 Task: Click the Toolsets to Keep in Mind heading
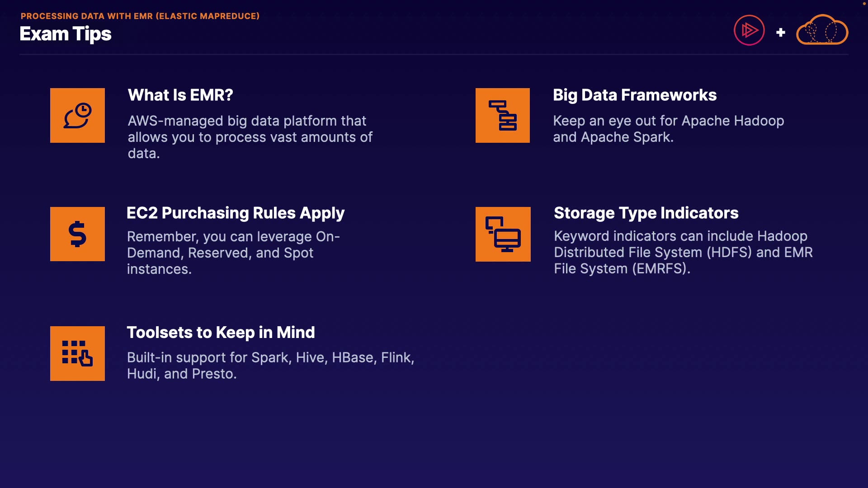pos(221,333)
